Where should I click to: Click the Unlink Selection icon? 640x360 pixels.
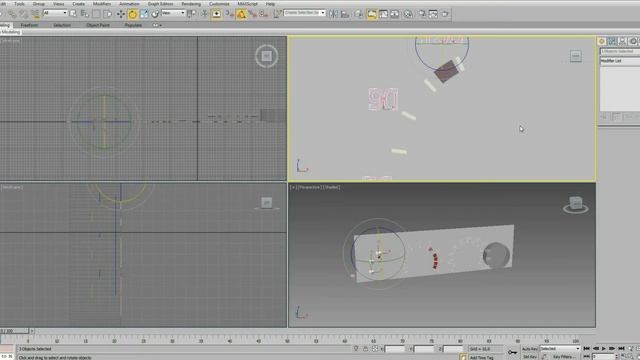click(24, 14)
